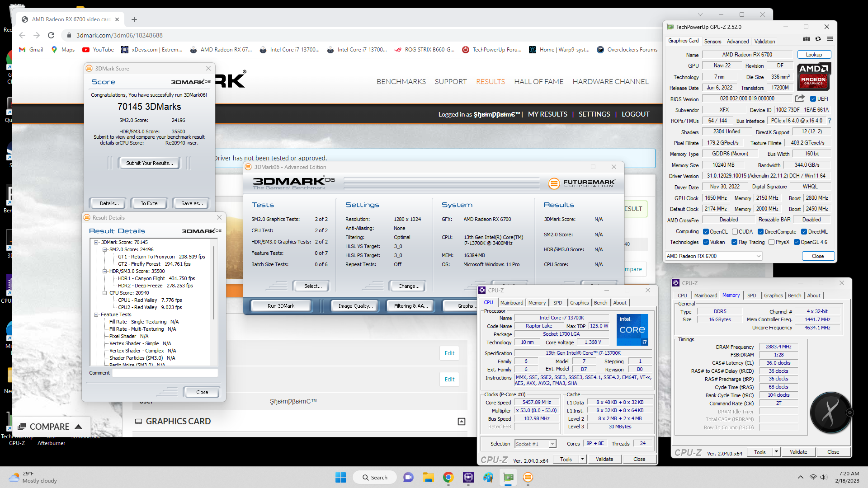Open a new Chrome tab
Viewport: 868px width, 488px height.
[134, 19]
